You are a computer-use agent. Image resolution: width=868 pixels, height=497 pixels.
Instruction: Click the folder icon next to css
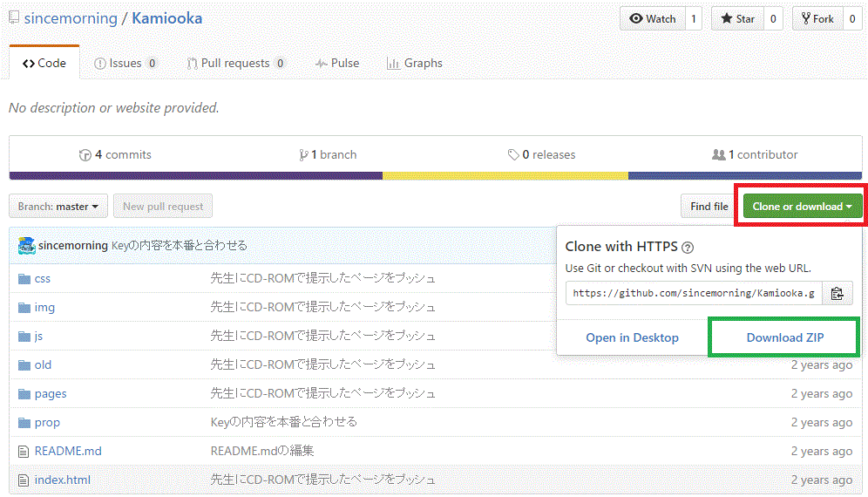24,279
